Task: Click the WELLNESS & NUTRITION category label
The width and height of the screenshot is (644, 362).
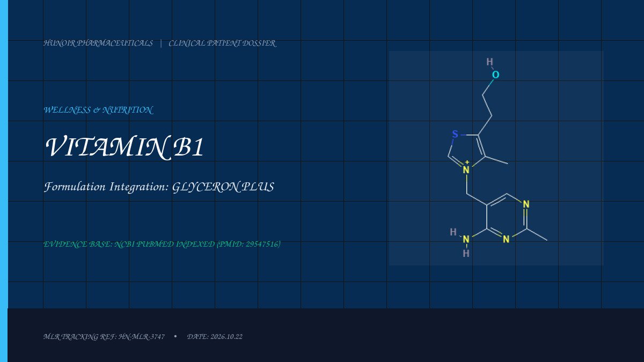Action: (x=98, y=110)
